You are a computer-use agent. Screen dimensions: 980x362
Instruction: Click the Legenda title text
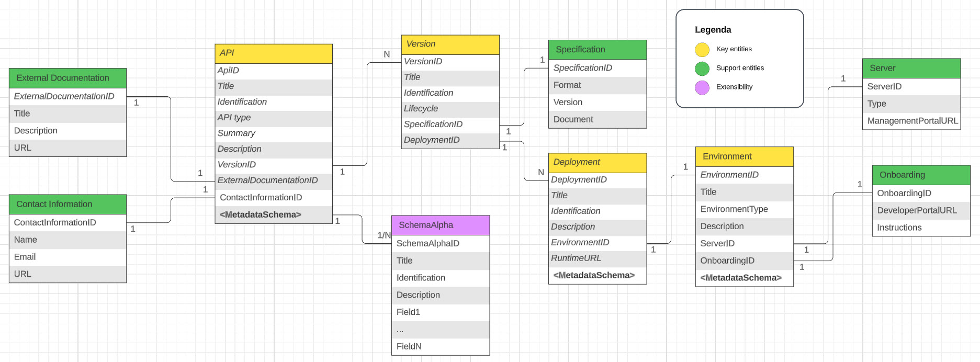(x=713, y=30)
